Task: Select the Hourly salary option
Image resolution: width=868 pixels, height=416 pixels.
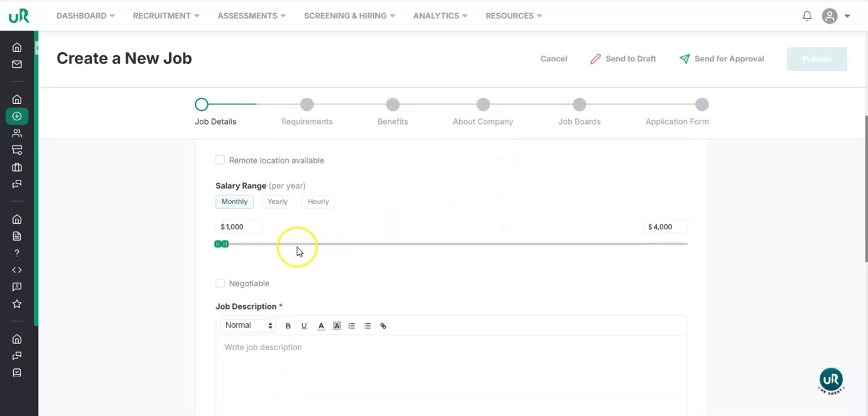Action: tap(318, 202)
